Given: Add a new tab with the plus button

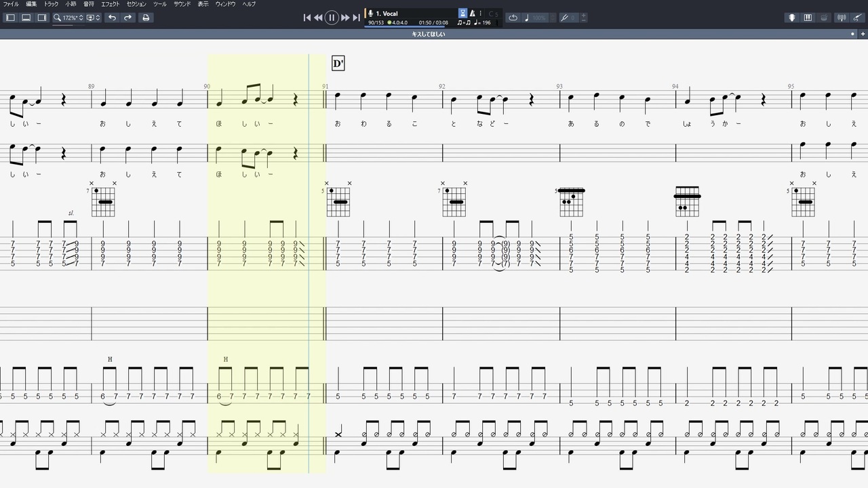Looking at the screenshot, I should click(863, 34).
